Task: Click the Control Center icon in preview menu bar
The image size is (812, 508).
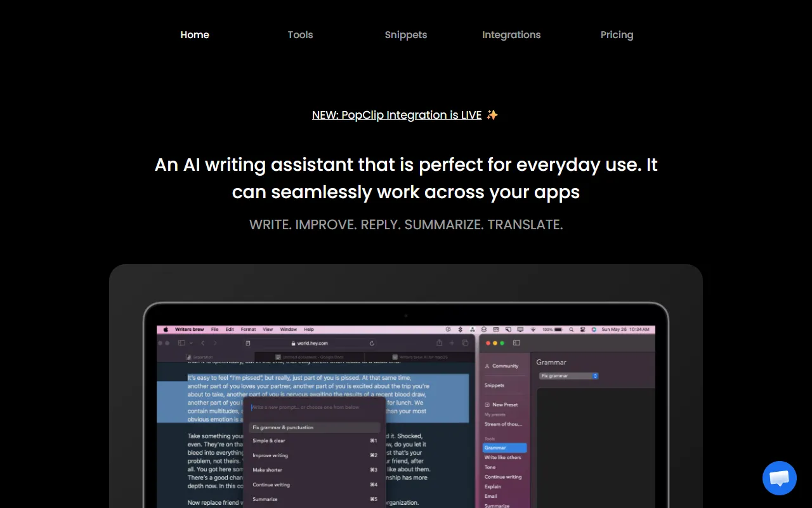Action: click(x=582, y=330)
